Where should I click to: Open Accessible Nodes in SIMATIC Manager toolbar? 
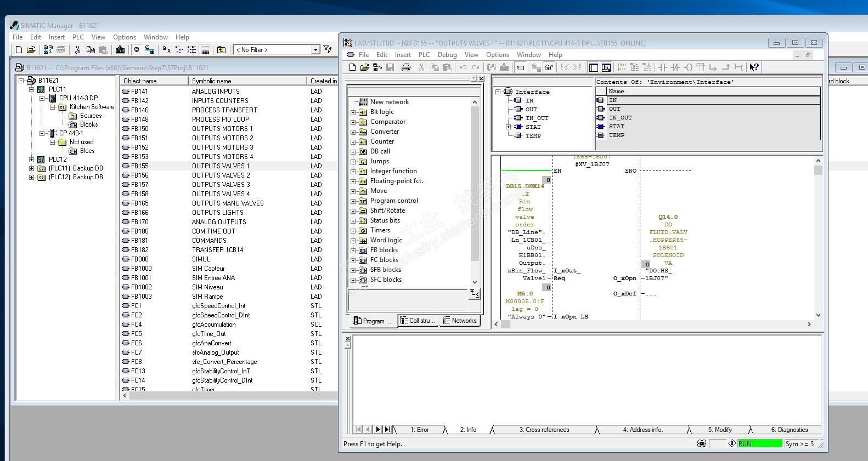tap(48, 50)
